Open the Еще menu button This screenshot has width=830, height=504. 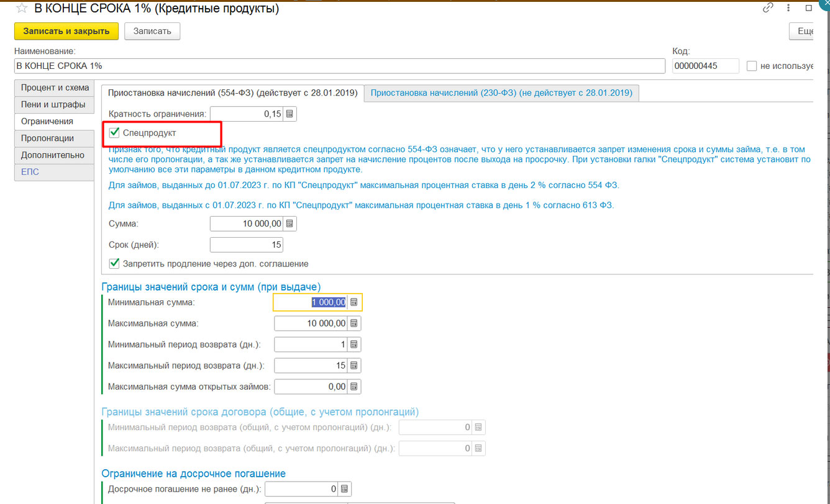click(801, 31)
